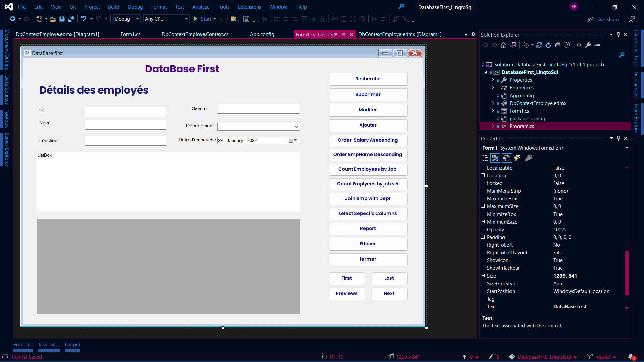Click the Live Share button
The image size is (644, 362).
(x=603, y=20)
